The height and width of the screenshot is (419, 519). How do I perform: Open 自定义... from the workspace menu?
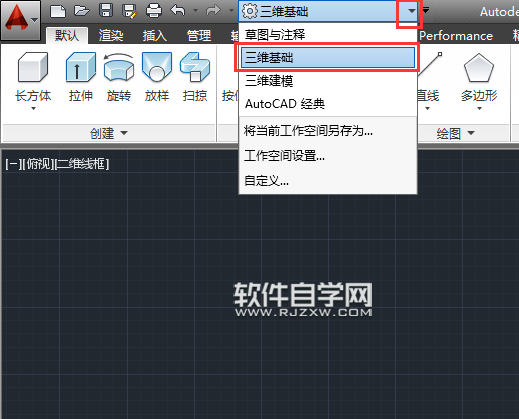pos(328,181)
